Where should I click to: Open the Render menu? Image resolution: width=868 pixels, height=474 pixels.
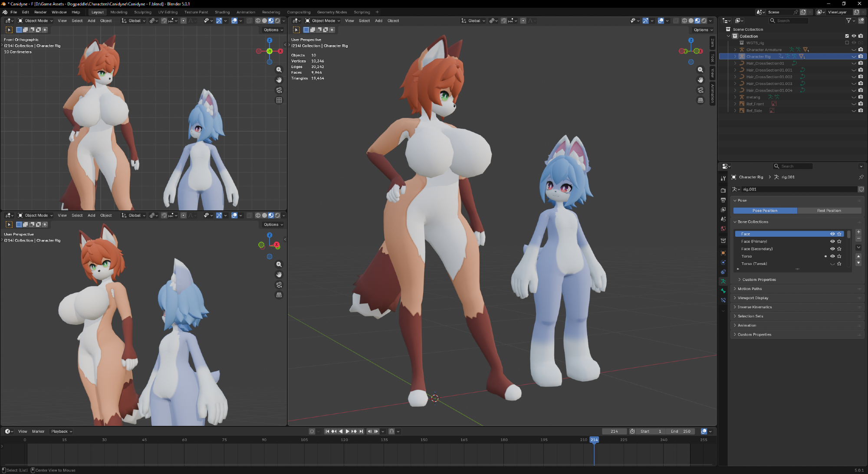pos(40,12)
